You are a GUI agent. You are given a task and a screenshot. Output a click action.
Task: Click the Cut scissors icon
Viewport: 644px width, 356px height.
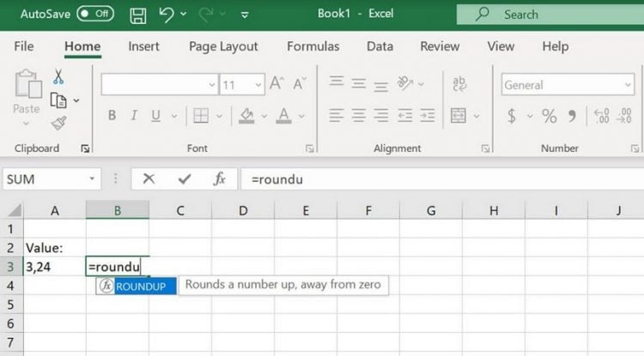[58, 76]
